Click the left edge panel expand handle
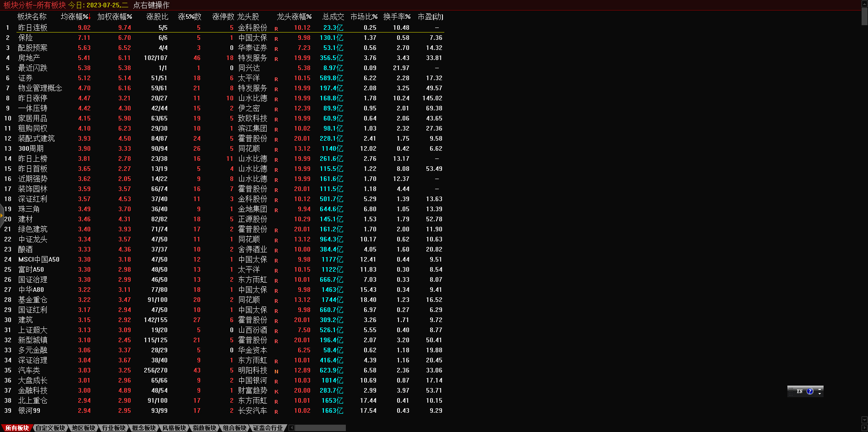 pyautogui.click(x=2, y=215)
